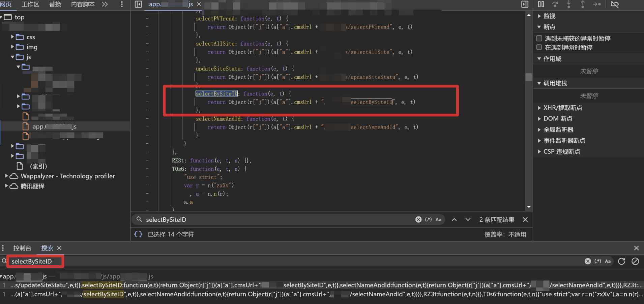Toggle match case in global search
Screen dimensions: 644x304
pos(608,261)
